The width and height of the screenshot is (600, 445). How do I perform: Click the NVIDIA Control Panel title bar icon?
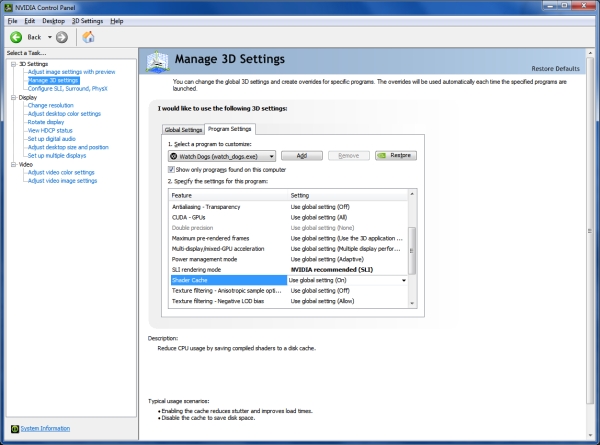(x=9, y=7)
